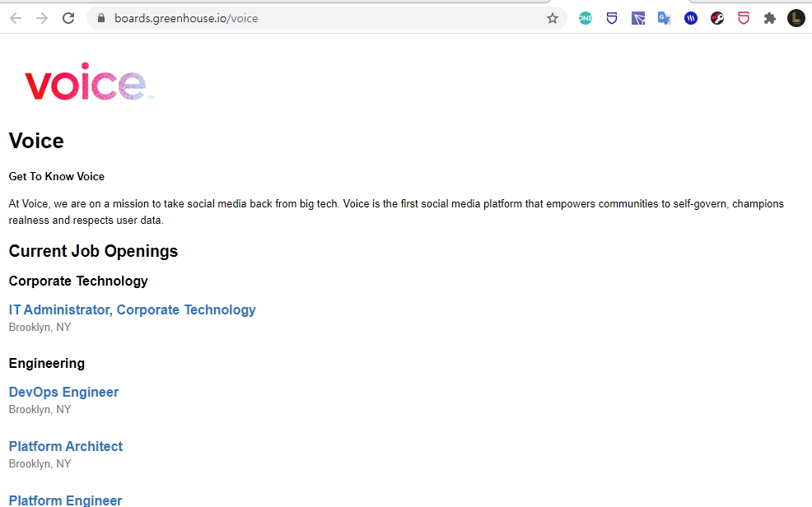Click the padlock site info icon

coord(101,19)
